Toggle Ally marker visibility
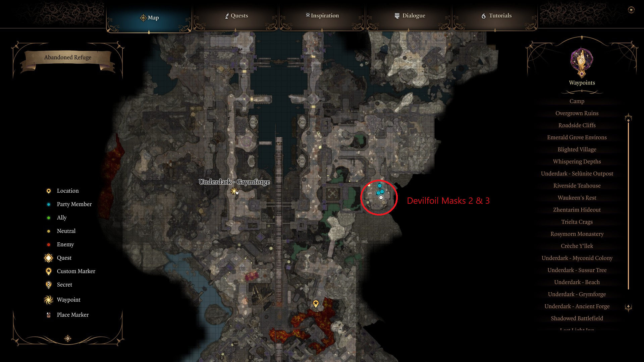Screen dimensions: 644x362 pyautogui.click(x=49, y=217)
